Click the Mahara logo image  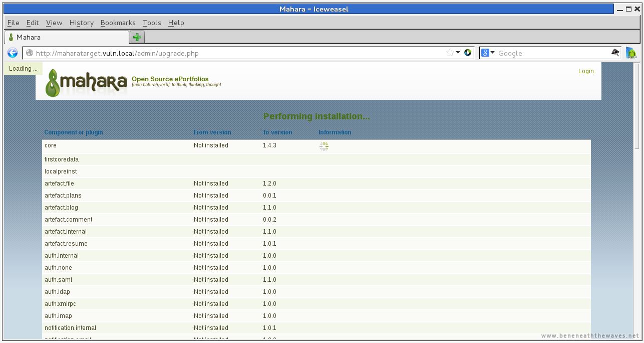[x=86, y=82]
